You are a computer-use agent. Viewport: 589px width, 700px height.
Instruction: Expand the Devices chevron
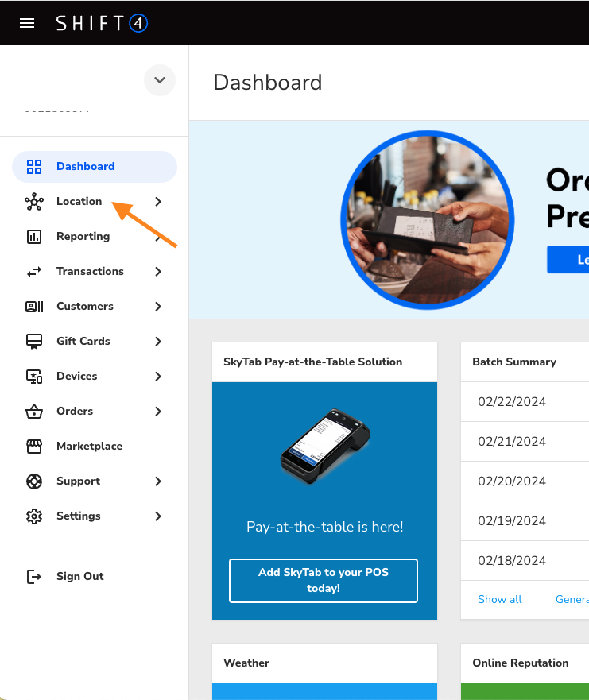point(158,377)
